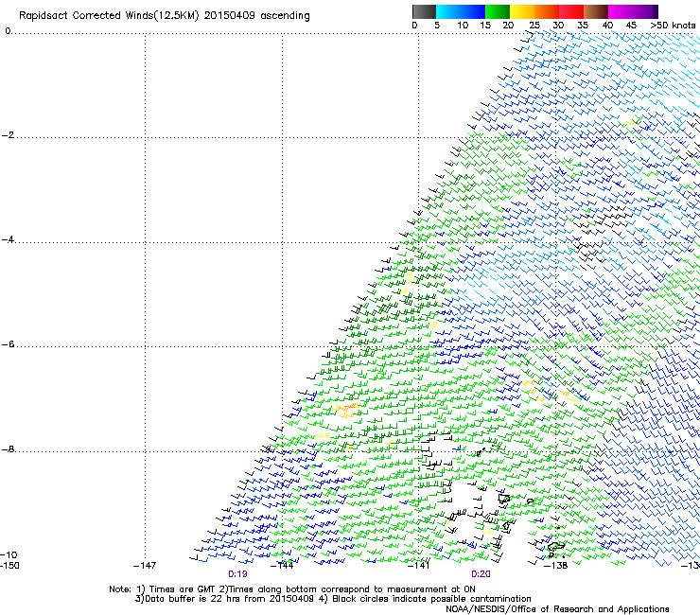Click the latitude axis label "-8"

8,449
